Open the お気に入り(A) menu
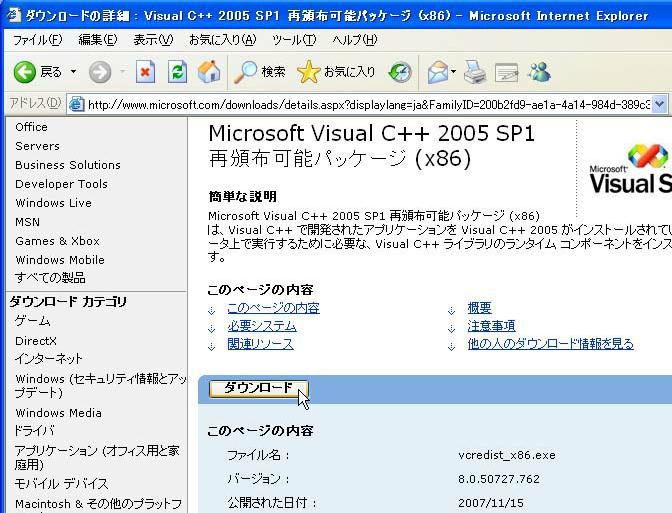Screen dimensions: 672x513 222,40
